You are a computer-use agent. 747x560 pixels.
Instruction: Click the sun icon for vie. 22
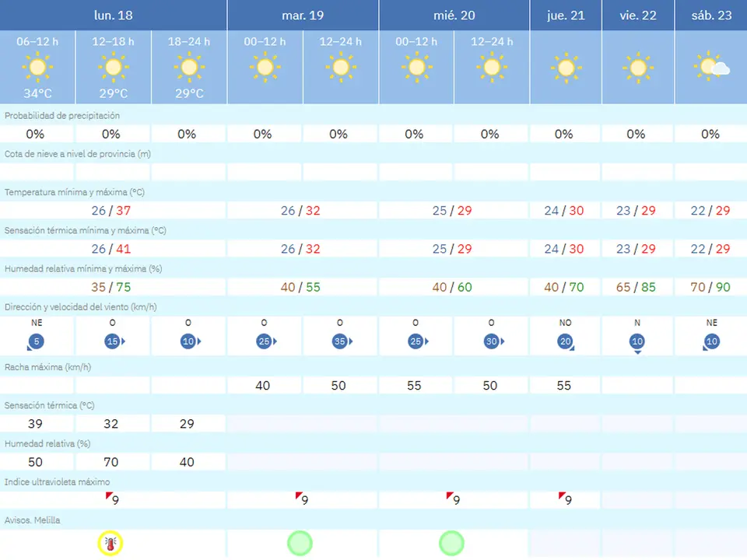tap(638, 68)
